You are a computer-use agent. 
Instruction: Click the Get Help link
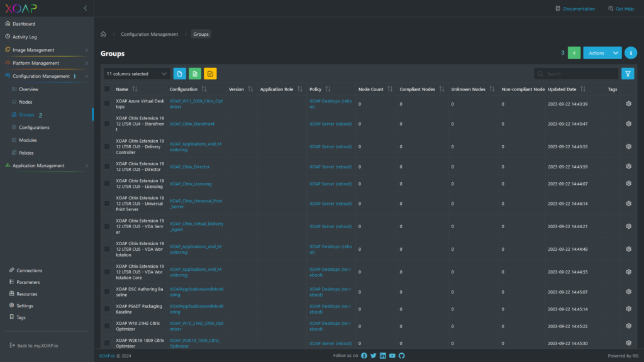[621, 9]
